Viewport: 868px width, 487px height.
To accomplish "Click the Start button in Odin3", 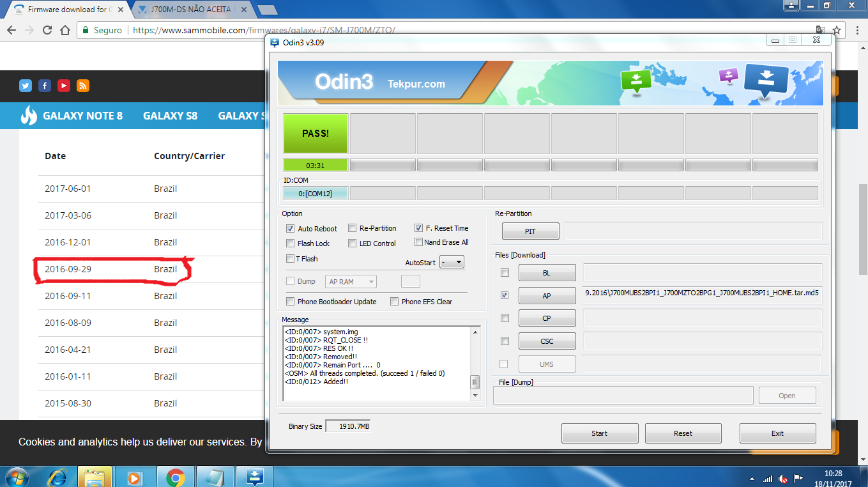I will (x=599, y=433).
